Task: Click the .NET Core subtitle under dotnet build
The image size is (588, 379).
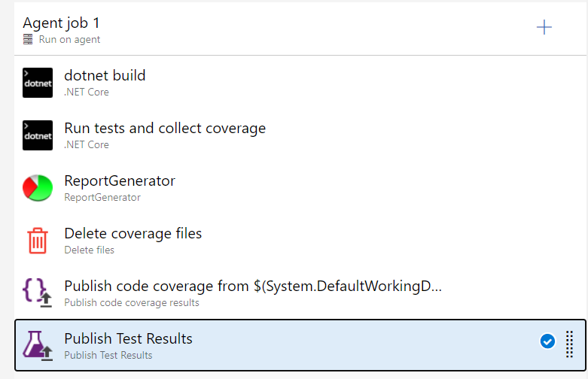Action: coord(86,92)
